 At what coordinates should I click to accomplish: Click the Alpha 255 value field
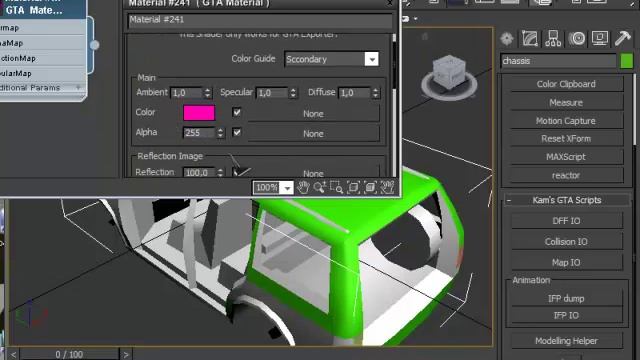point(199,133)
